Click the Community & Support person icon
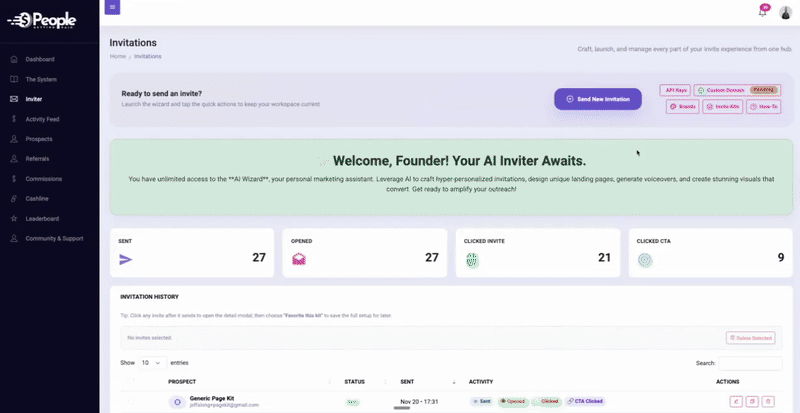800x413 pixels. 14,238
